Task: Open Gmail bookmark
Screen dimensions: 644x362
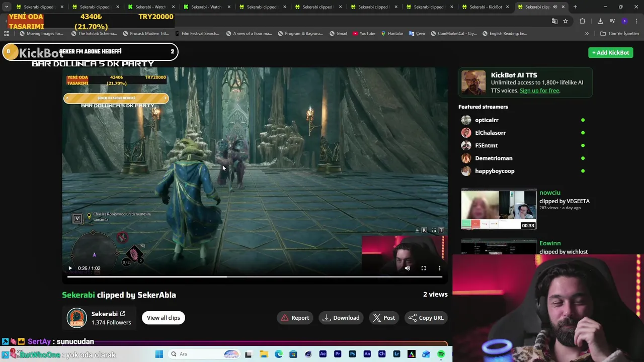Action: point(338,34)
